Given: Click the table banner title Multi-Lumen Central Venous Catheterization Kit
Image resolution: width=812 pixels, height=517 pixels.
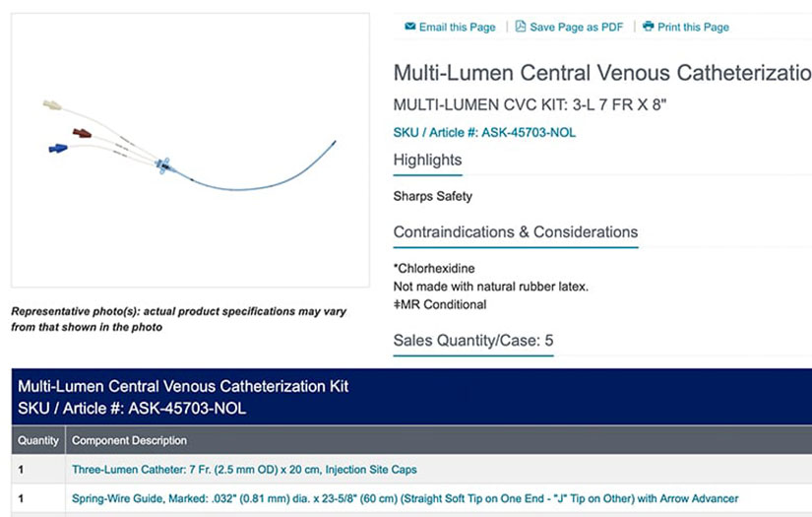Looking at the screenshot, I should 183,386.
